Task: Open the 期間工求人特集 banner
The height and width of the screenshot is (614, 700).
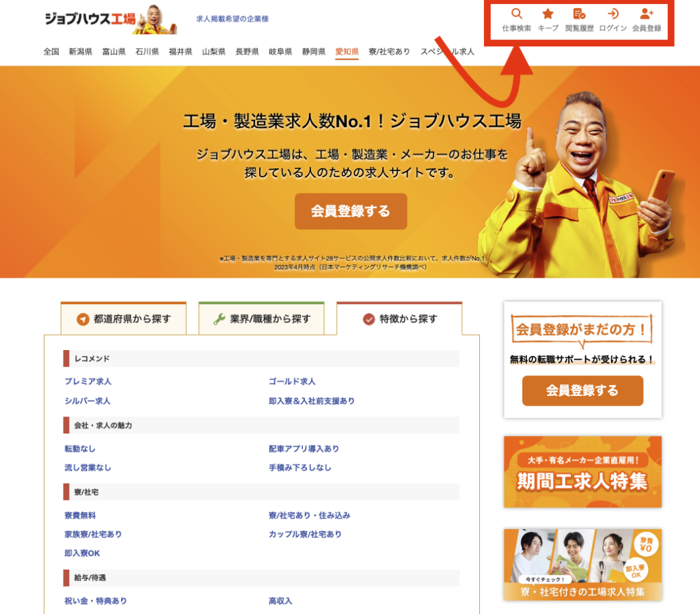Action: coord(582,472)
